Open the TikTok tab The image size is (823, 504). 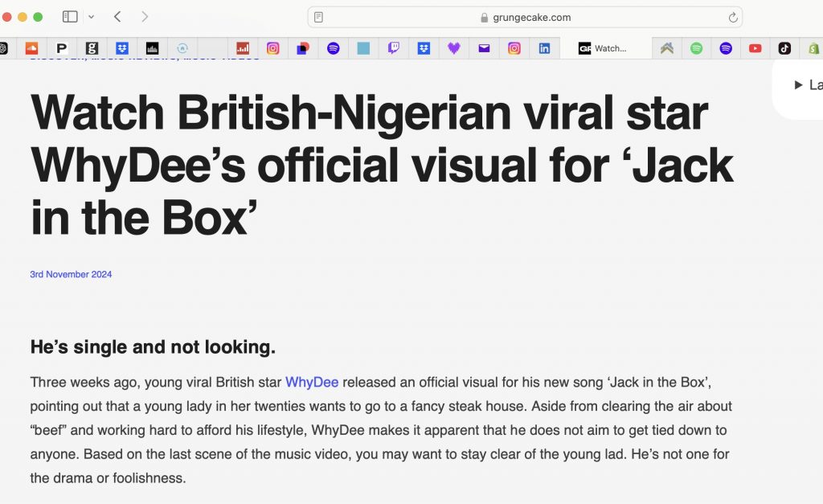pos(784,48)
